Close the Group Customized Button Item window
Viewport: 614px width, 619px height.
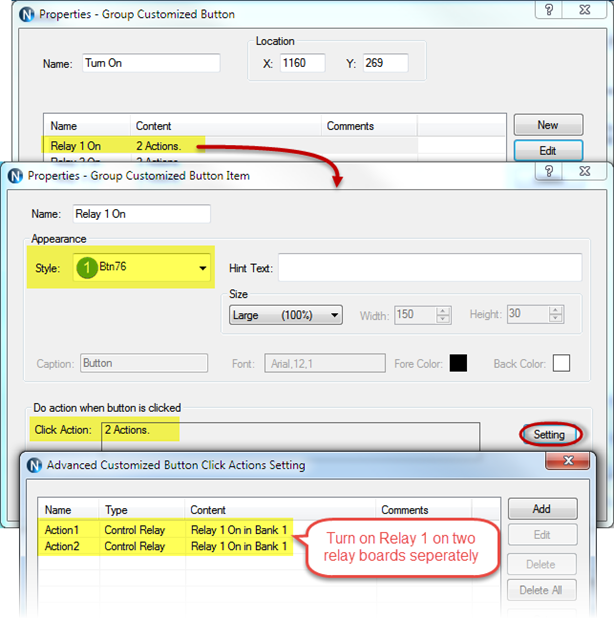click(x=584, y=171)
